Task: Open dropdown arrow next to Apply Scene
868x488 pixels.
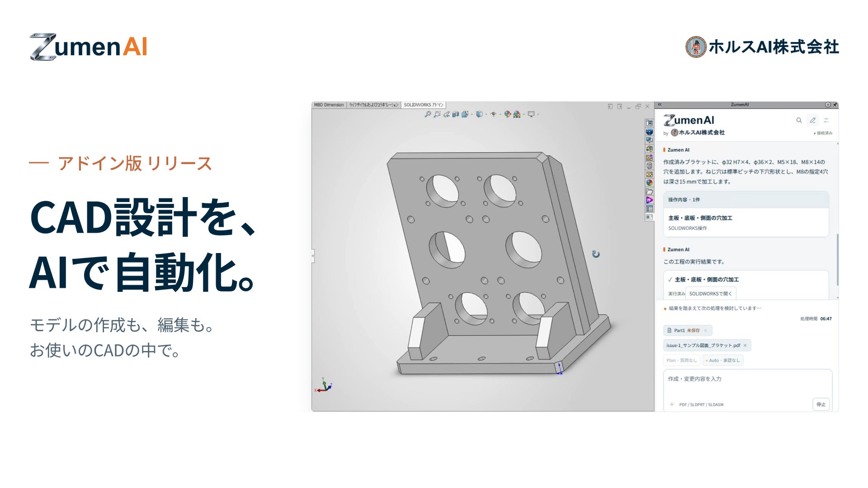Action: click(x=524, y=114)
